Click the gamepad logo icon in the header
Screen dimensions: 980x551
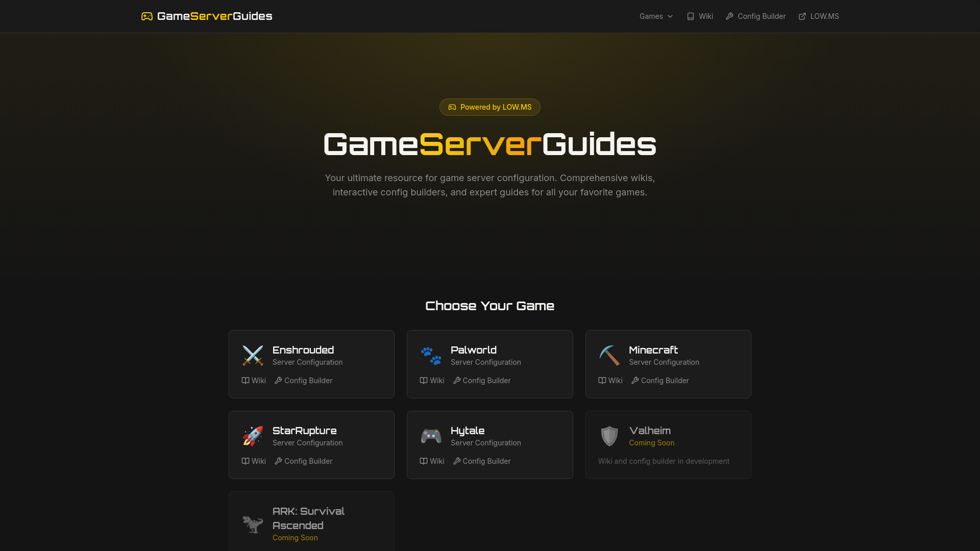(146, 16)
